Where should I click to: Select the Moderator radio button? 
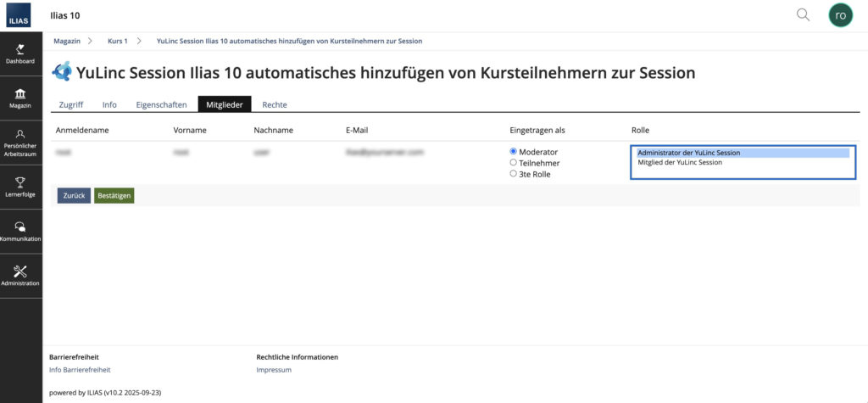513,152
